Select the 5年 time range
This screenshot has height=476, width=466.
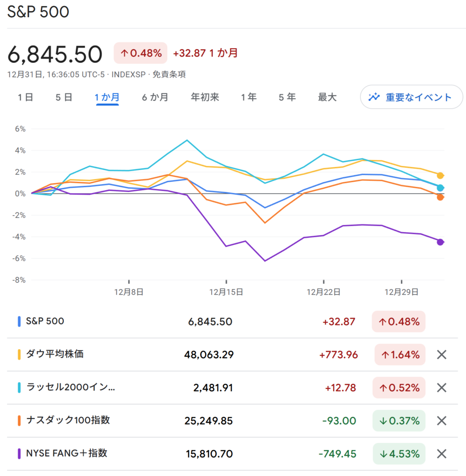click(x=287, y=98)
